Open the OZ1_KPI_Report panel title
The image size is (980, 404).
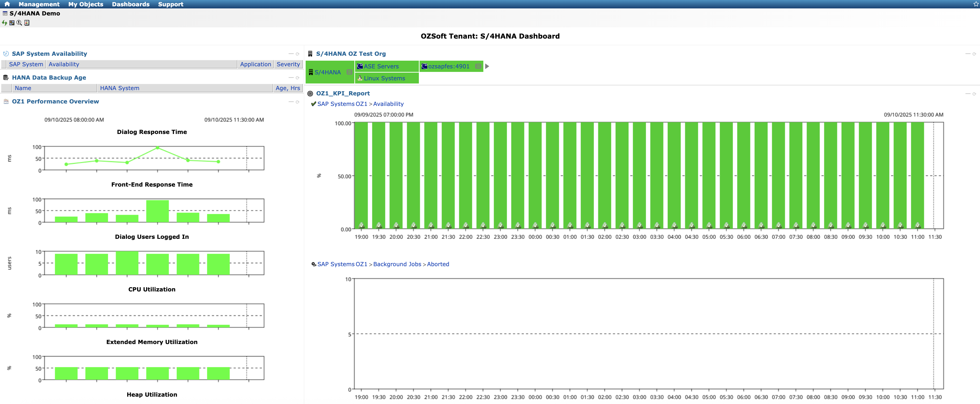[x=343, y=94]
